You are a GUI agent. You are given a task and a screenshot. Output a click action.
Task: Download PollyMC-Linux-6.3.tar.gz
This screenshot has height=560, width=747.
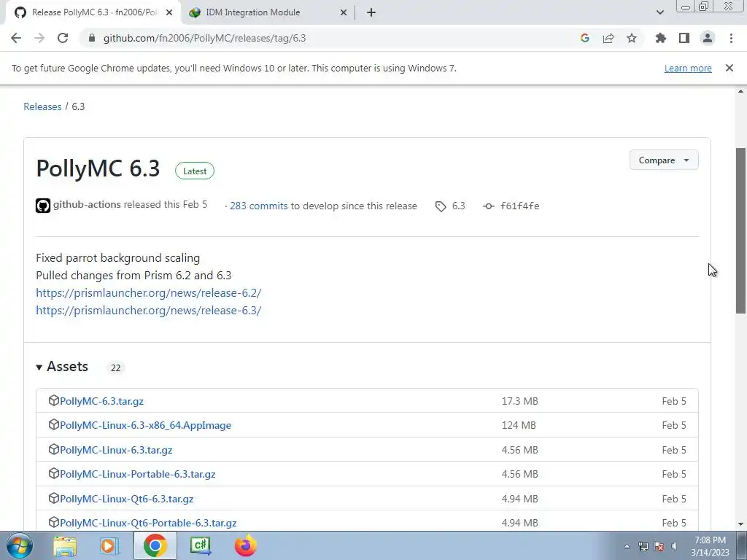(116, 450)
